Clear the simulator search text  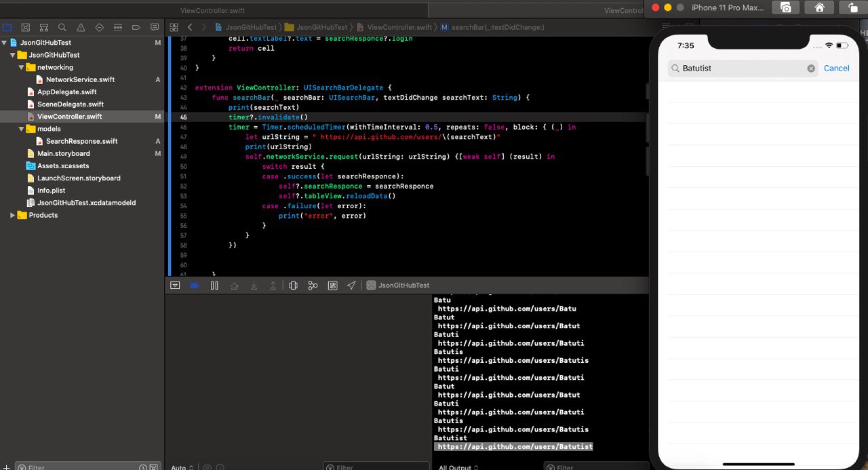tap(811, 68)
